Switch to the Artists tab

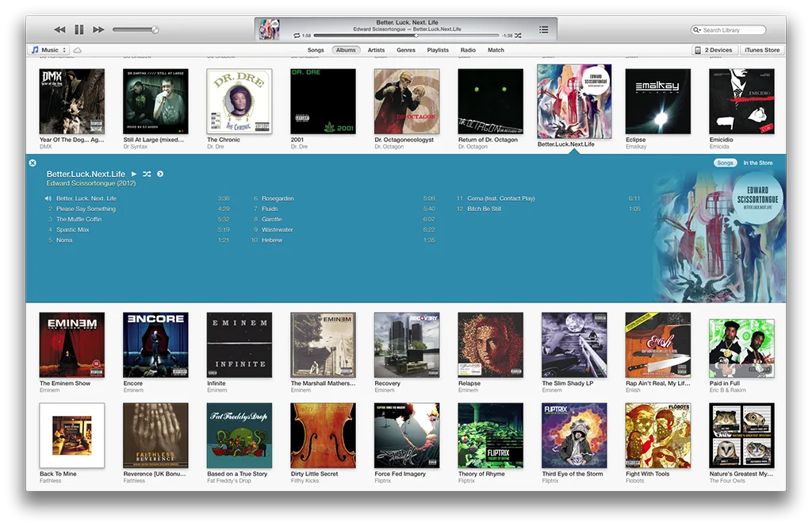(376, 50)
